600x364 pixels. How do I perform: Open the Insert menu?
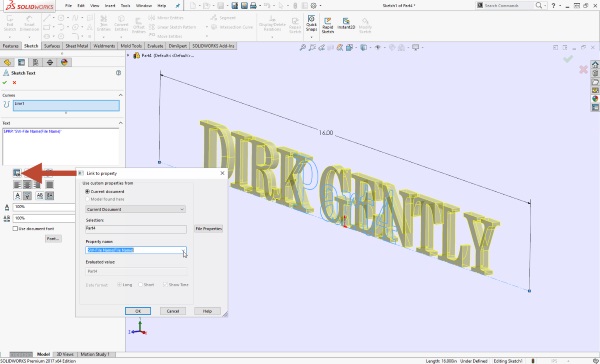[110, 6]
